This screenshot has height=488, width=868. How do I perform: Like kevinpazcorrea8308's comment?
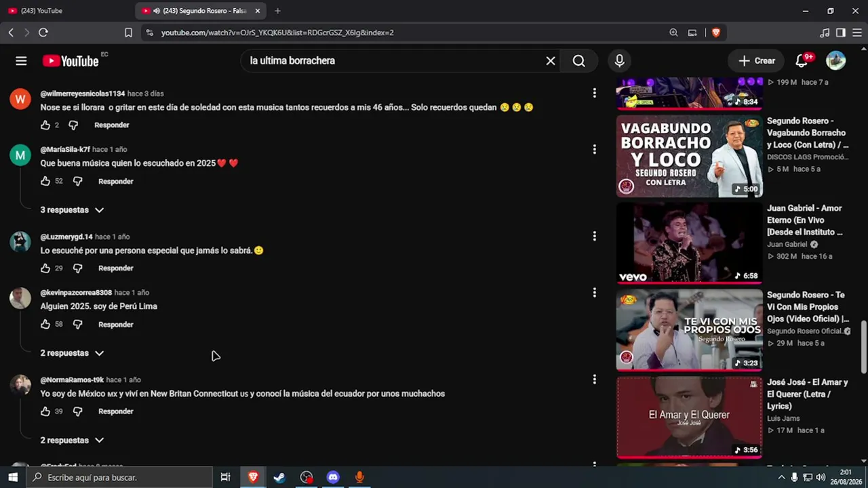45,325
